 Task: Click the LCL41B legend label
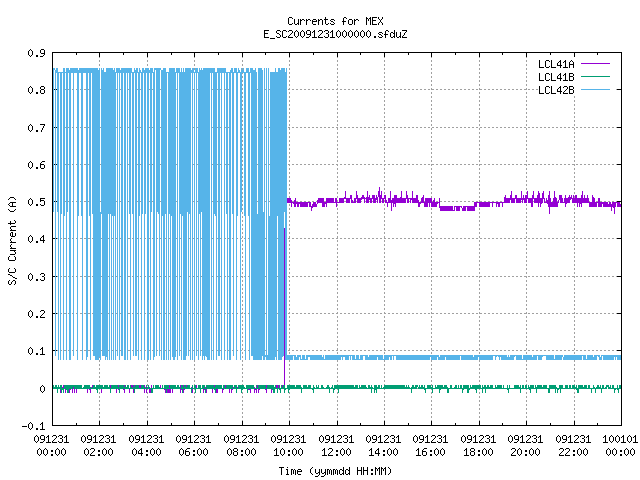click(556, 77)
